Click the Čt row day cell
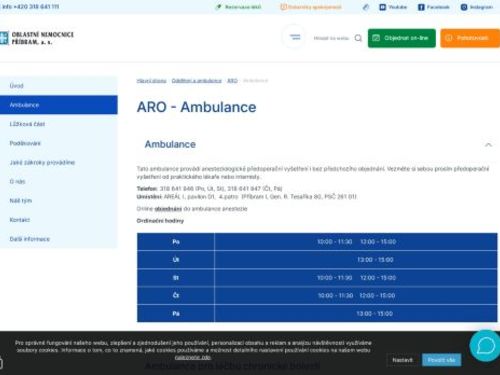The height and width of the screenshot is (375, 500). pyautogui.click(x=176, y=295)
